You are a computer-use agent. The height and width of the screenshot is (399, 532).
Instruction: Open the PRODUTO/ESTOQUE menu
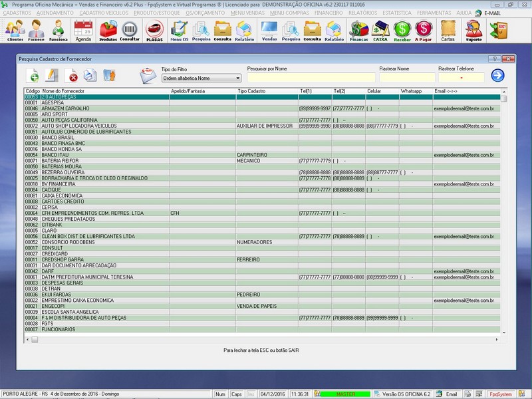157,13
